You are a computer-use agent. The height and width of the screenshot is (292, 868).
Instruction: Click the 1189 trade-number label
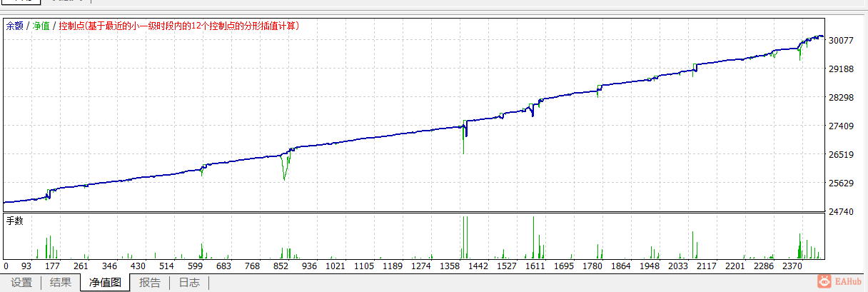pos(393,266)
